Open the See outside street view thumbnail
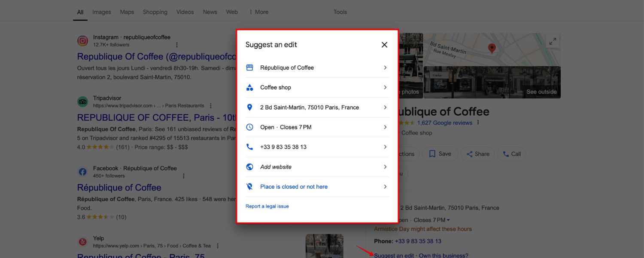 (x=492, y=82)
